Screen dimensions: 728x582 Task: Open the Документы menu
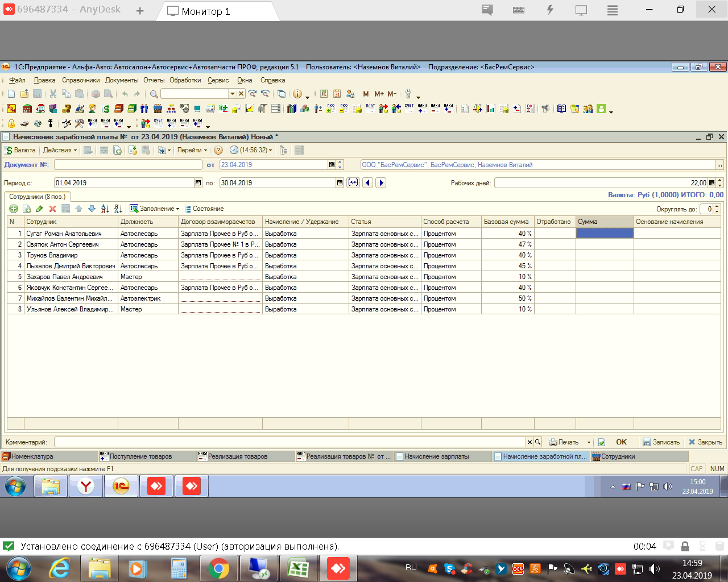121,80
